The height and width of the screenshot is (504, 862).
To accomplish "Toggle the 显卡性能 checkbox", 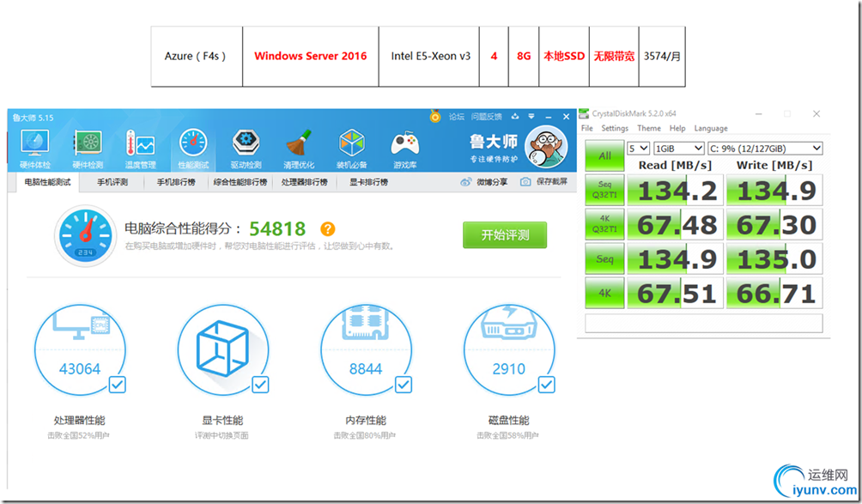I will 260,384.
